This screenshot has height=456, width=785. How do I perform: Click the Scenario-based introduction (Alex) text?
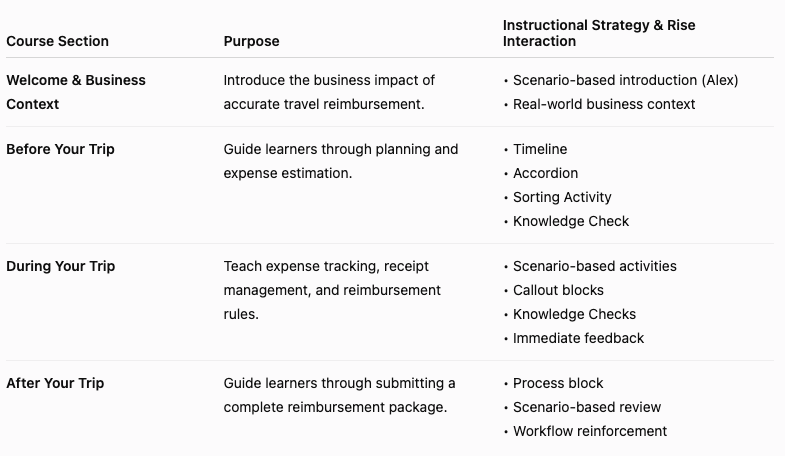tap(625, 80)
